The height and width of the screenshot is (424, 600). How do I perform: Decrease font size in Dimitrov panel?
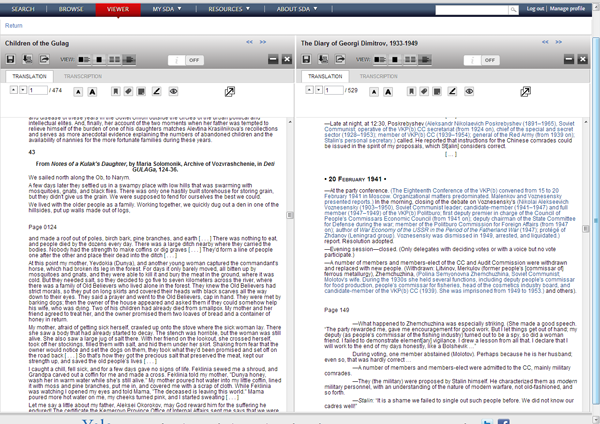(374, 92)
